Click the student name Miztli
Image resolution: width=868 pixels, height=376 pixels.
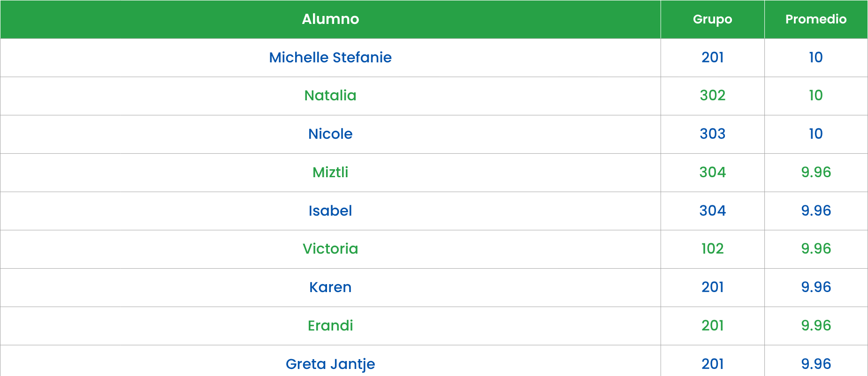330,173
